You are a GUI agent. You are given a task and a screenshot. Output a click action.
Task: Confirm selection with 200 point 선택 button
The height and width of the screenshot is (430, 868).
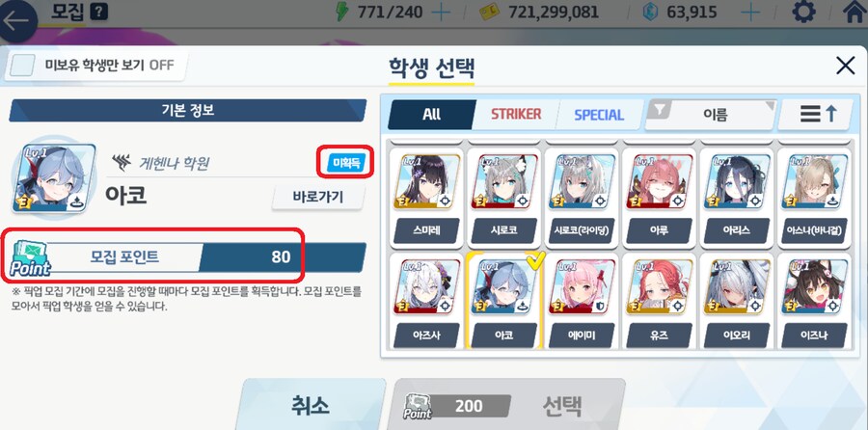506,406
